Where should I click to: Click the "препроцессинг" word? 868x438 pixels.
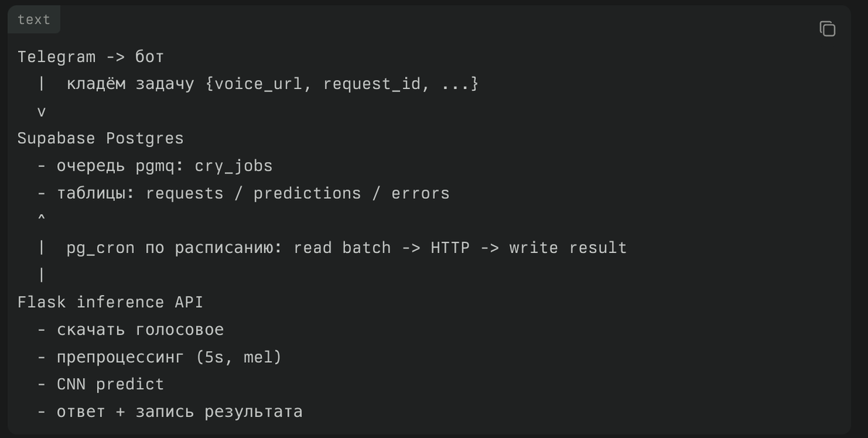[x=120, y=357]
